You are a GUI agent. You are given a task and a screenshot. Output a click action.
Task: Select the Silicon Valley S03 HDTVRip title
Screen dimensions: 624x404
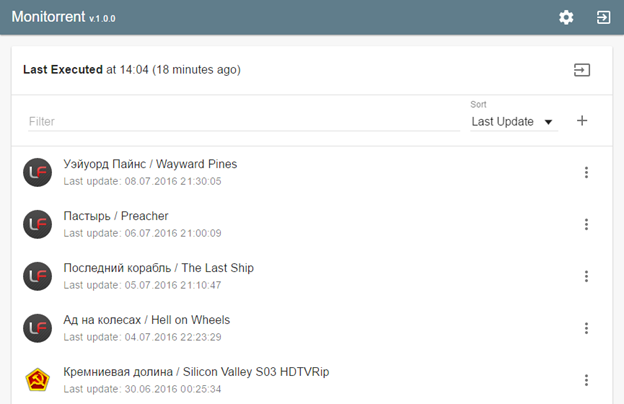(x=196, y=372)
